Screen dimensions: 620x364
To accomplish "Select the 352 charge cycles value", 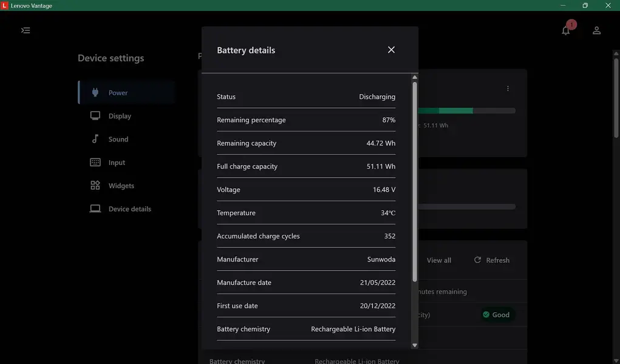I will pyautogui.click(x=389, y=236).
